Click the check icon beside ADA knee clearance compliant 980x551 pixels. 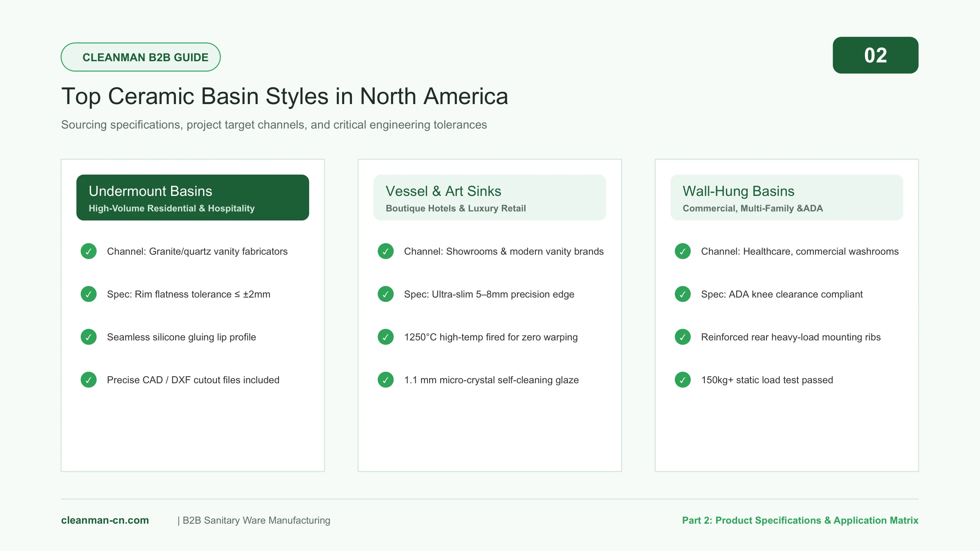683,294
